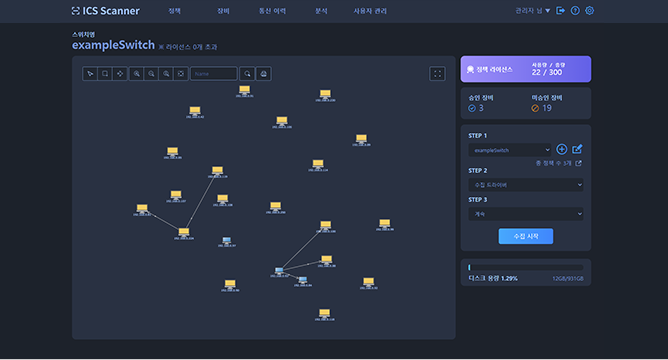Viewport: 668px width, 360px height.
Task: Open settings with the gear icon
Action: click(x=590, y=11)
